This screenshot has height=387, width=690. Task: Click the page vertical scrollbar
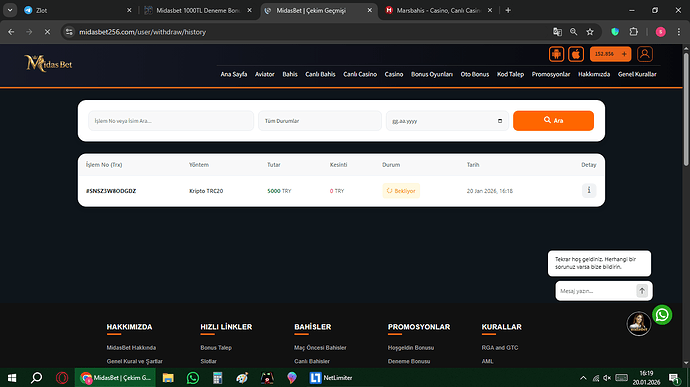pos(686,110)
